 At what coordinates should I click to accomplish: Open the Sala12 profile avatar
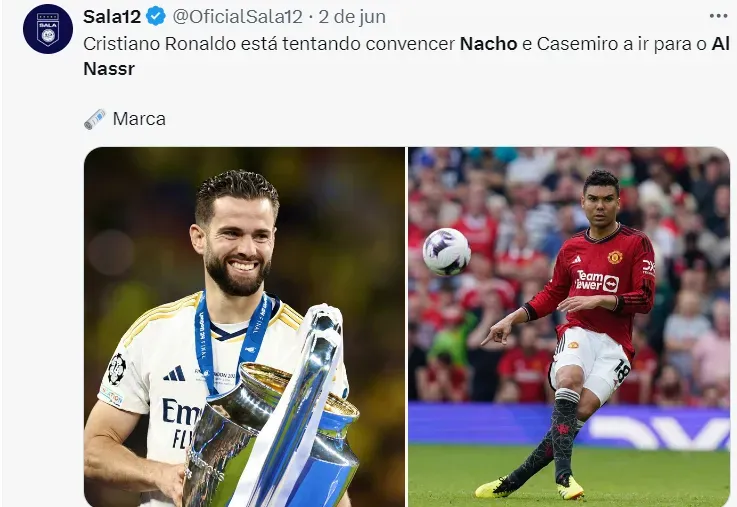point(48,29)
